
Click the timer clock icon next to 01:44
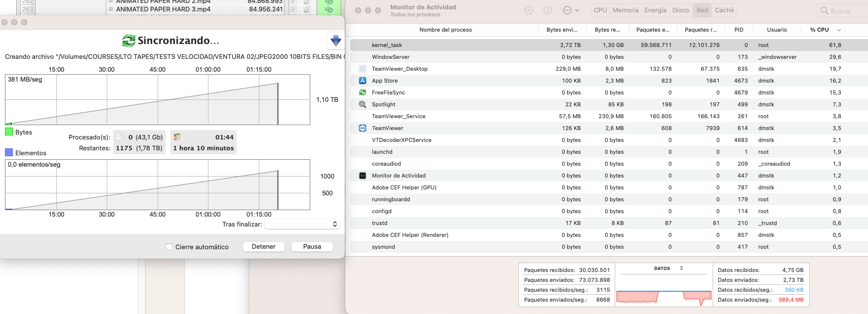pyautogui.click(x=177, y=137)
